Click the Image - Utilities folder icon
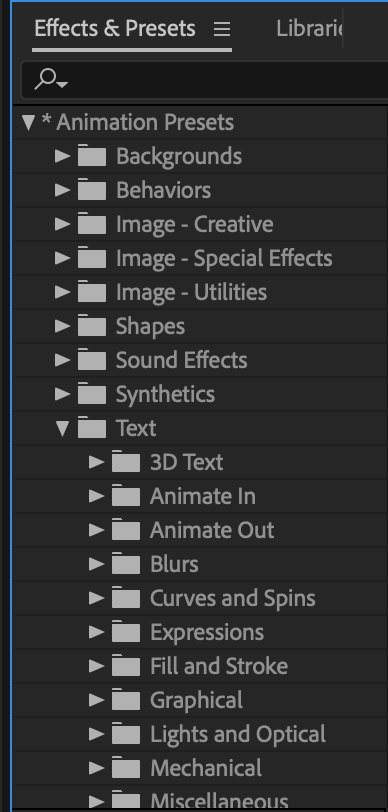This screenshot has height=812, width=388. click(x=92, y=292)
